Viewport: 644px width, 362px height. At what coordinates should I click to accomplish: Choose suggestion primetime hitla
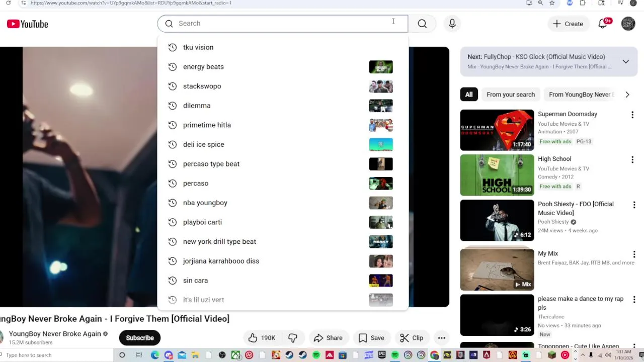[283, 125]
